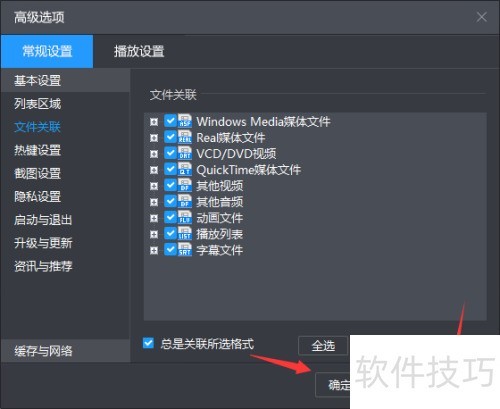Image resolution: width=500 pixels, height=409 pixels.
Task: Open 截图设置 in sidebar
Action: click(x=65, y=173)
